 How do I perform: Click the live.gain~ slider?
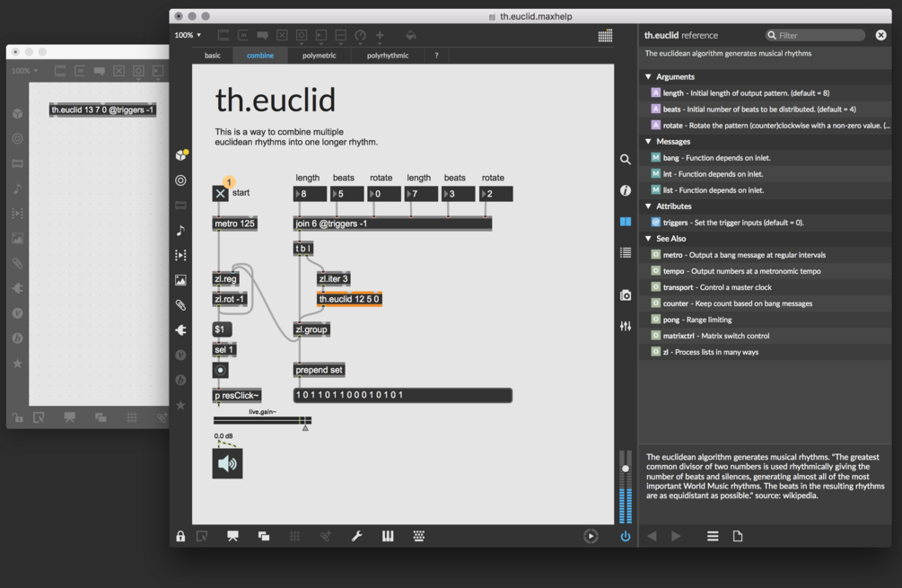click(x=262, y=420)
